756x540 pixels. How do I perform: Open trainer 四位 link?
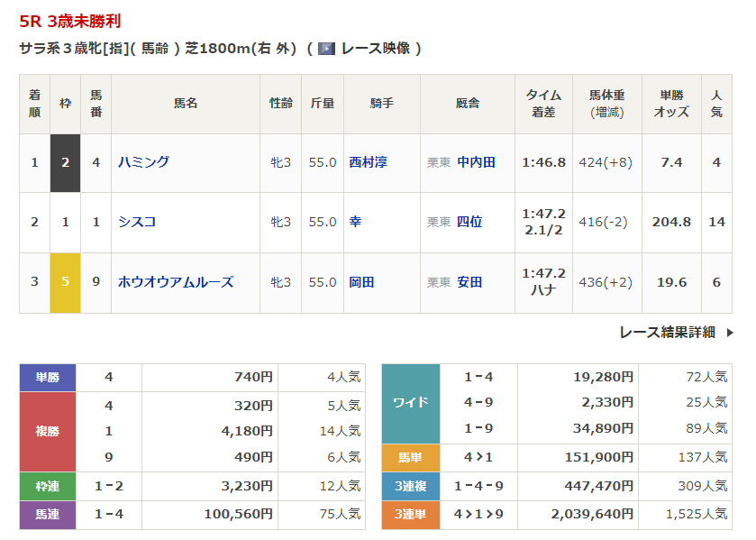tap(469, 221)
